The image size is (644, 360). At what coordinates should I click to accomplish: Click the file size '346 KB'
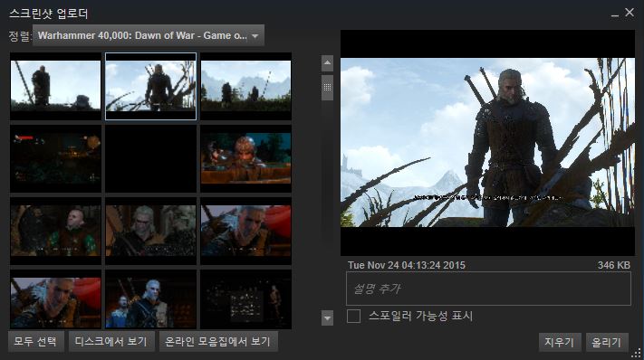click(x=614, y=265)
